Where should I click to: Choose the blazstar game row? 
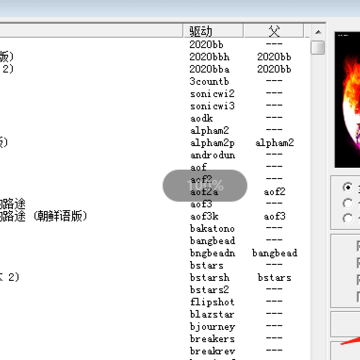212,314
